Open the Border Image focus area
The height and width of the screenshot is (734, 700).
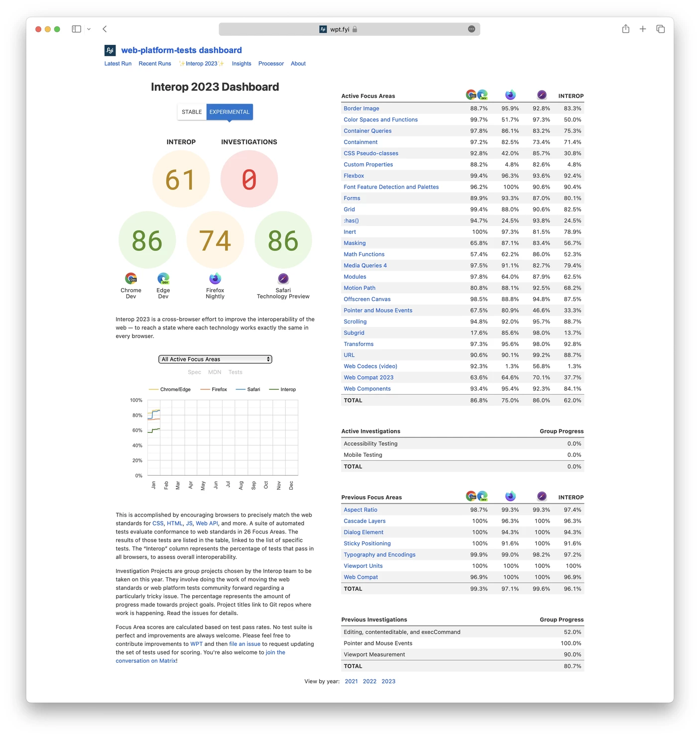pos(361,108)
